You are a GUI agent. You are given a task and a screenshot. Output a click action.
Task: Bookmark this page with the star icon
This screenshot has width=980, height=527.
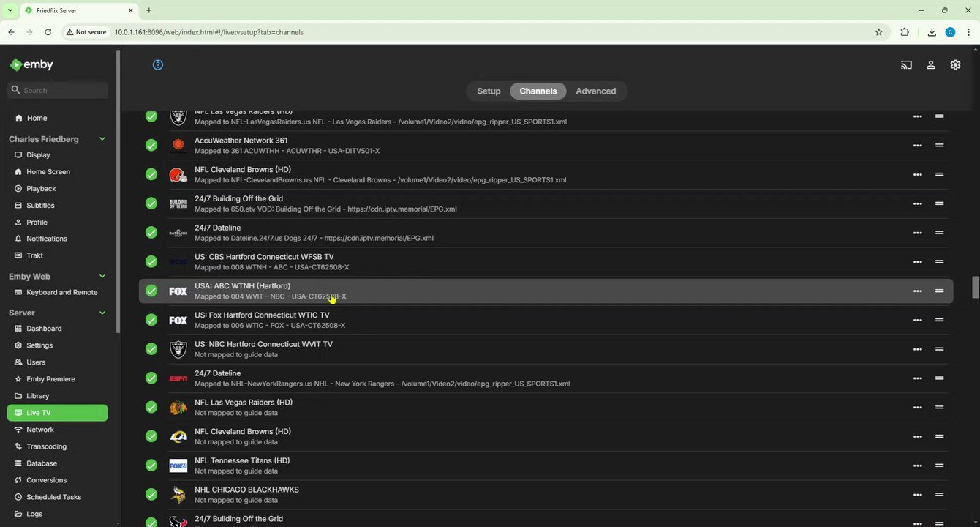point(878,32)
